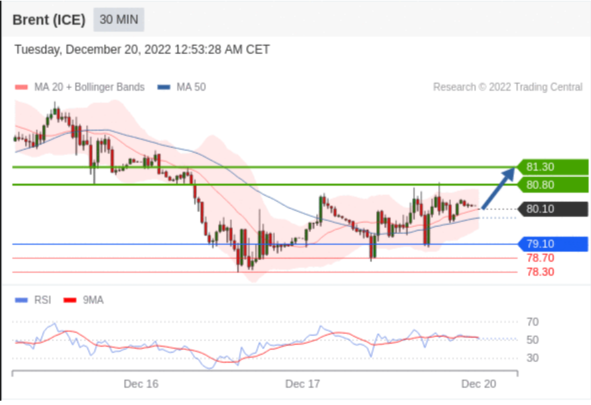591x405 pixels.
Task: Click the MA 50 blue legend swatch
Action: [164, 87]
